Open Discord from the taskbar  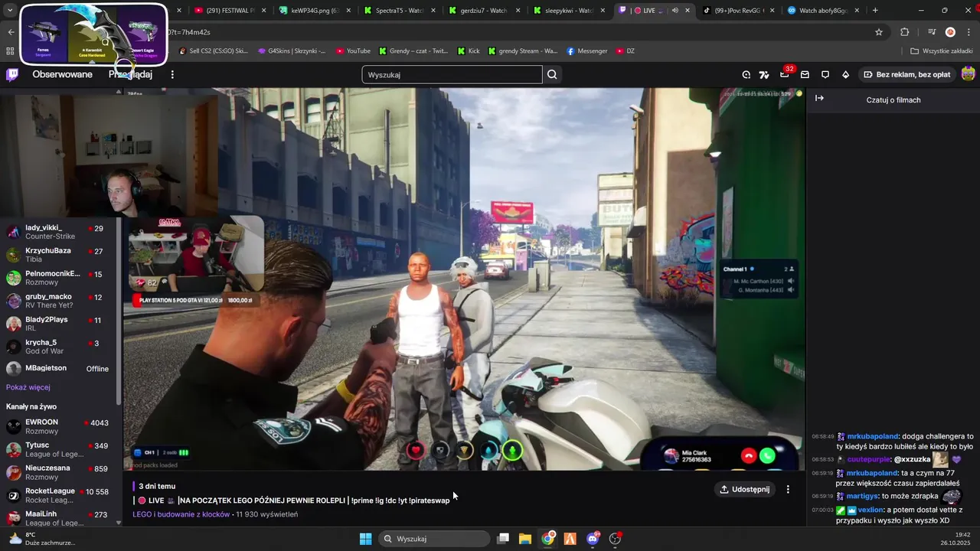593,539
